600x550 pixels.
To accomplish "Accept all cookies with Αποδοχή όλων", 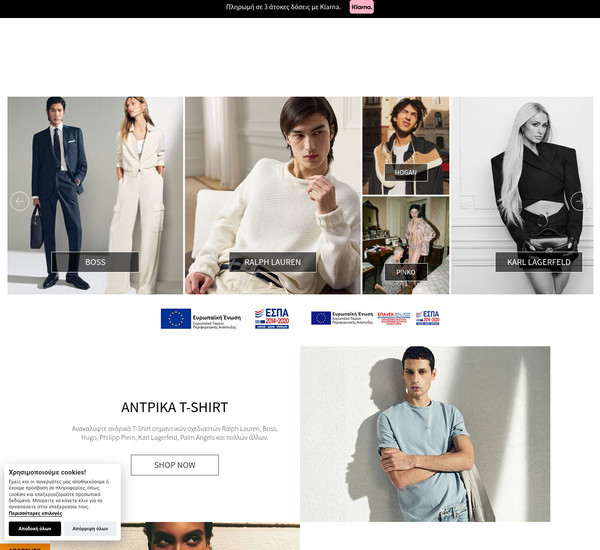I will pos(35,529).
